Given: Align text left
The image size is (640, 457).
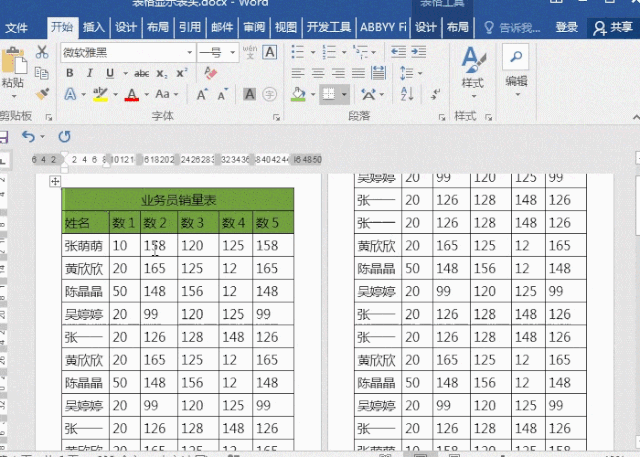Looking at the screenshot, I should (298, 73).
